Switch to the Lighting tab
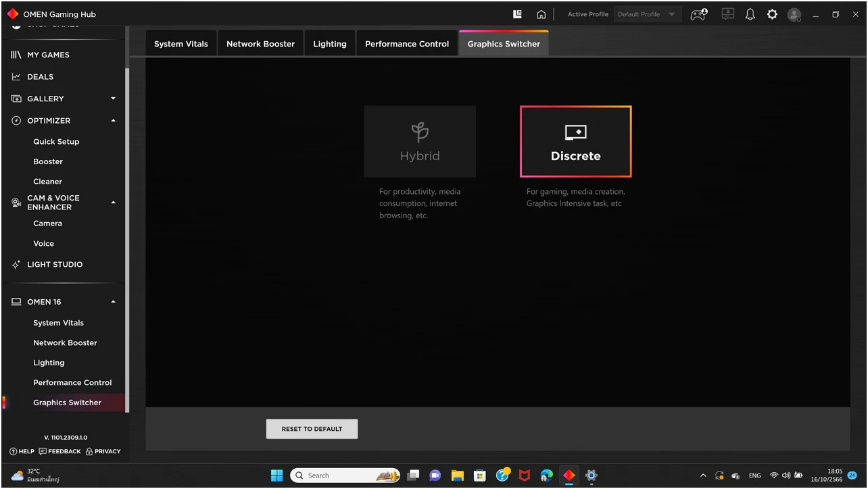Screen dimensions: 868x489 330,44
